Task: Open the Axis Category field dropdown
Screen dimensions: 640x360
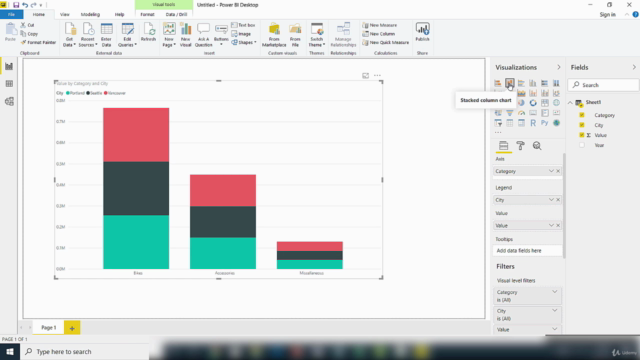Action: tap(551, 171)
